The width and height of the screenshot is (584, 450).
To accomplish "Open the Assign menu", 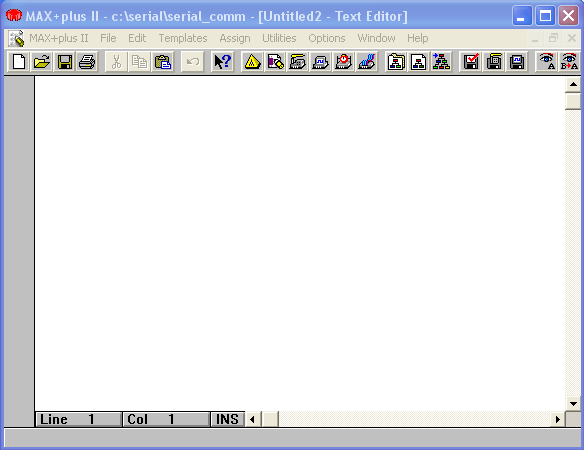I will (x=235, y=38).
